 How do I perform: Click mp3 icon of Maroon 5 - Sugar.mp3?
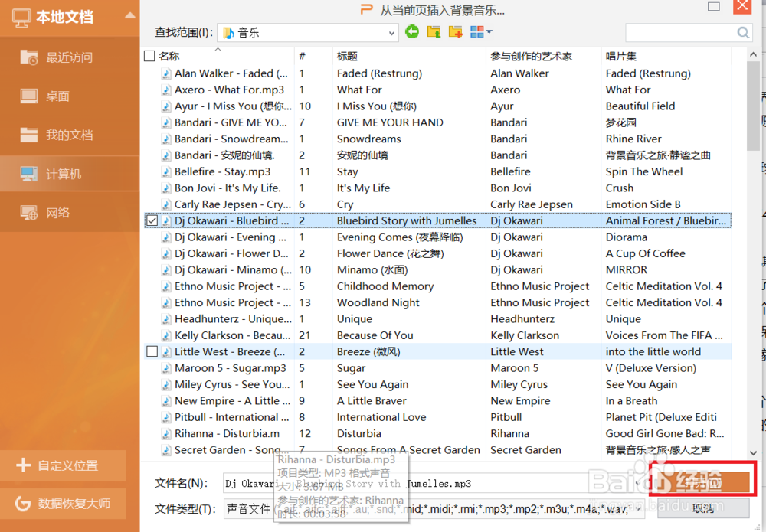[x=166, y=368]
